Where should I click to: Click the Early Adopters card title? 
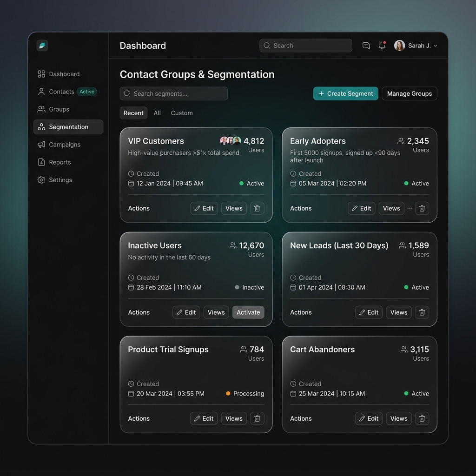[318, 141]
